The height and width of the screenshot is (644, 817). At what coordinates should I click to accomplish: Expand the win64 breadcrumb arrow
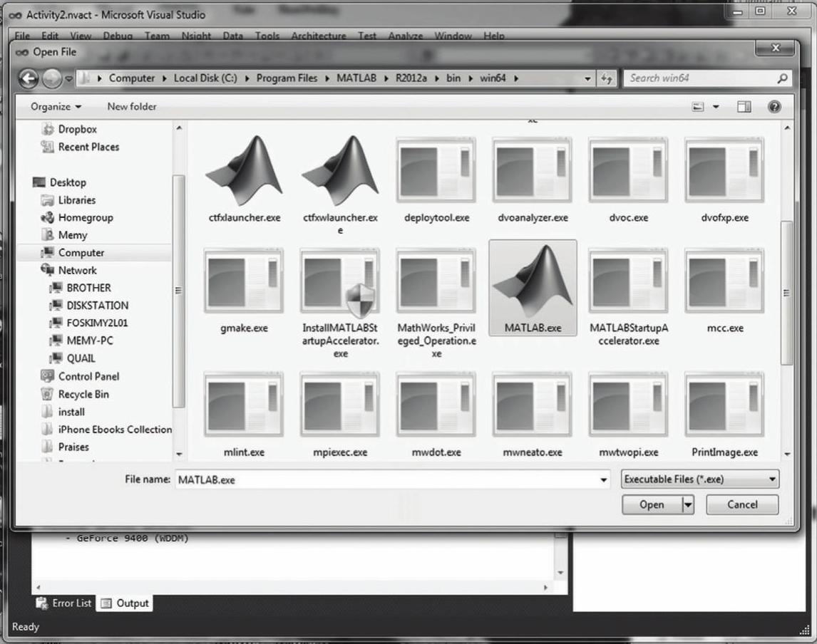click(x=516, y=78)
